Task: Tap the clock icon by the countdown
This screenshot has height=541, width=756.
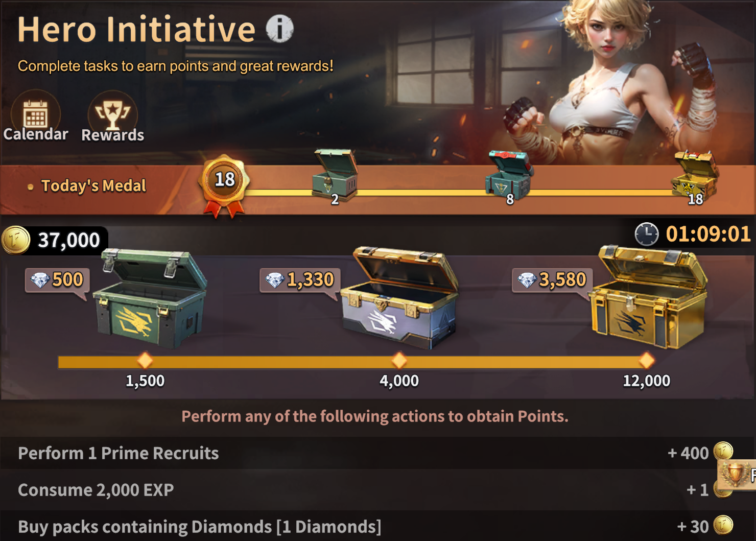Action: [x=647, y=234]
